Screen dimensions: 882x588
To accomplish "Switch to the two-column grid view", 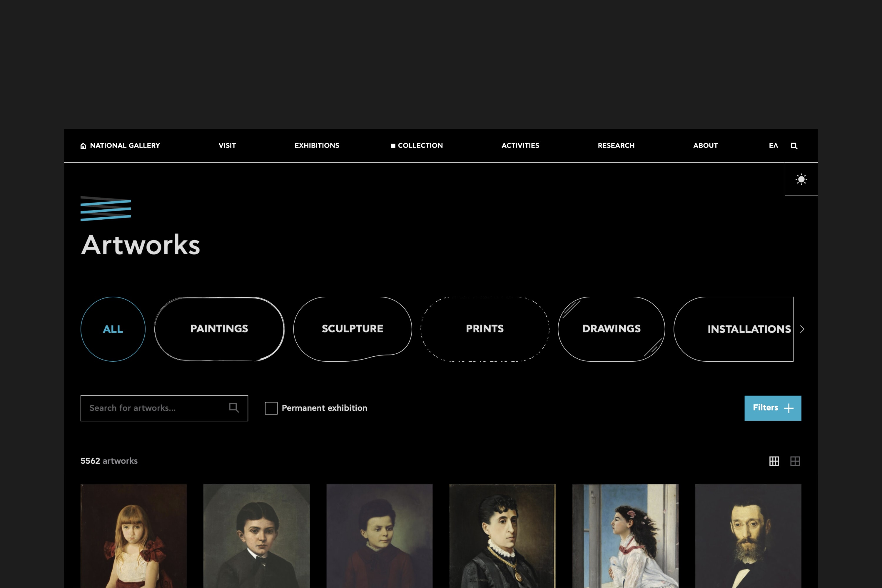I will tap(795, 461).
